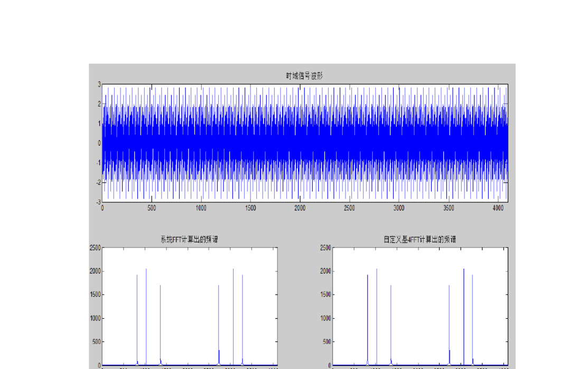Select the third peak from left in system FFT spectrum
588x369 pixels.
[x=160, y=322]
